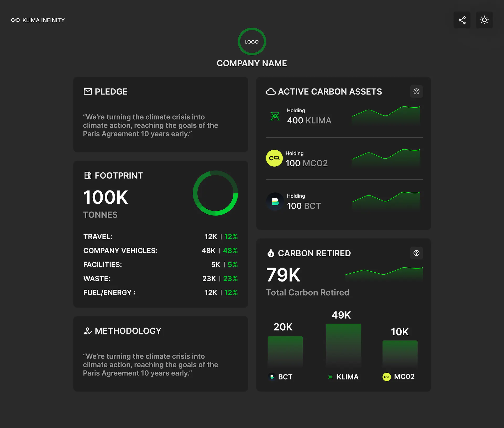The width and height of the screenshot is (504, 428).
Task: Click the footprint donut progress ring
Action: (215, 193)
